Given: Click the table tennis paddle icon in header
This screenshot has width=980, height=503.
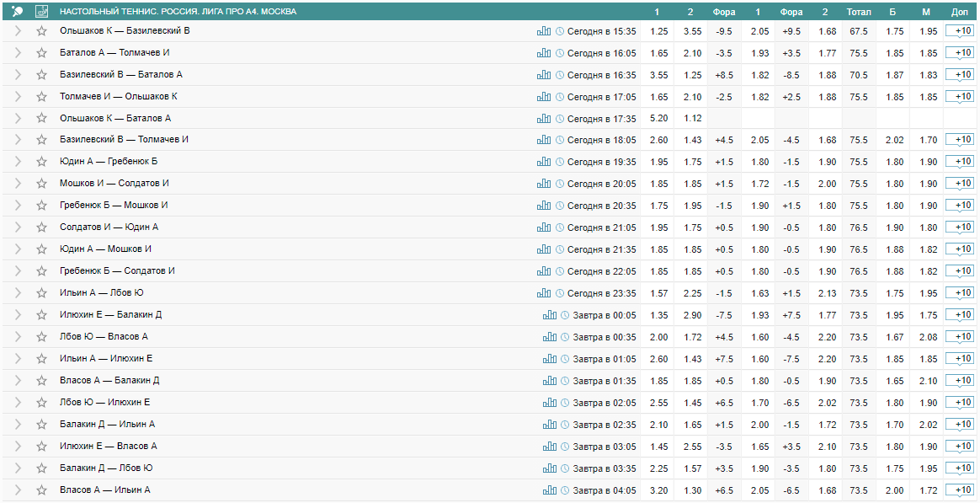Looking at the screenshot, I should pos(18,12).
